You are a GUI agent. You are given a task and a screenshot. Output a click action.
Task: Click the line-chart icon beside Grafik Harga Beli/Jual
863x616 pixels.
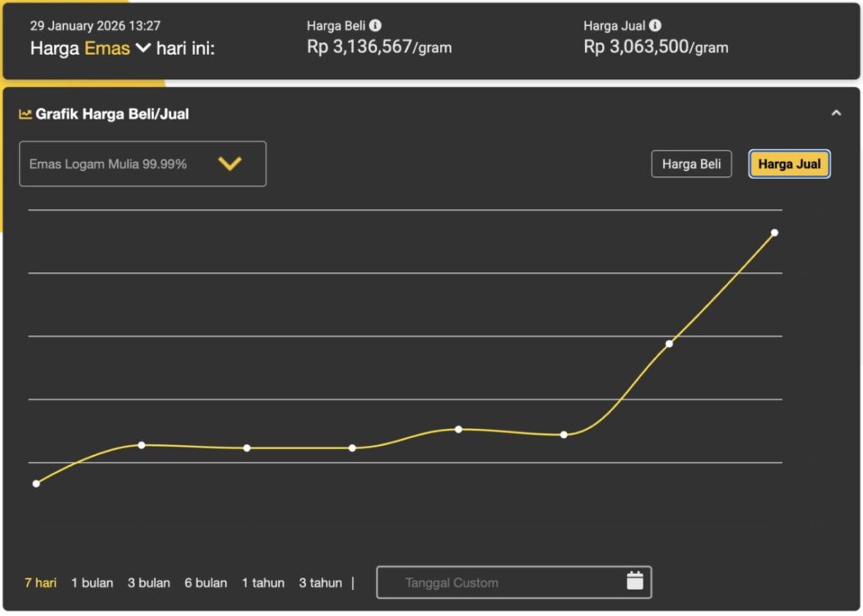[x=26, y=113]
